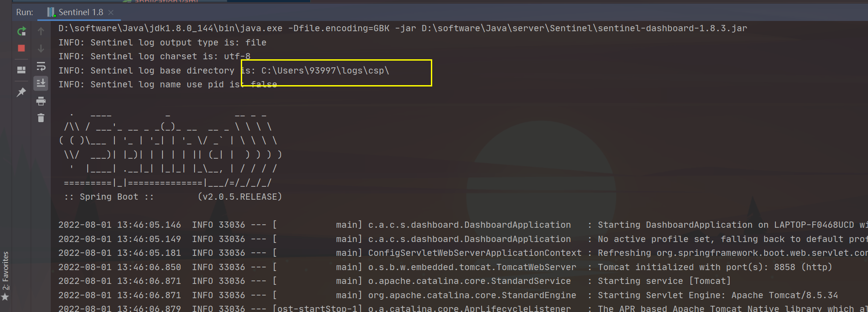Rerun the Sentinel 1.8 configuration
Viewport: 868px width, 312px height.
pyautogui.click(x=21, y=31)
